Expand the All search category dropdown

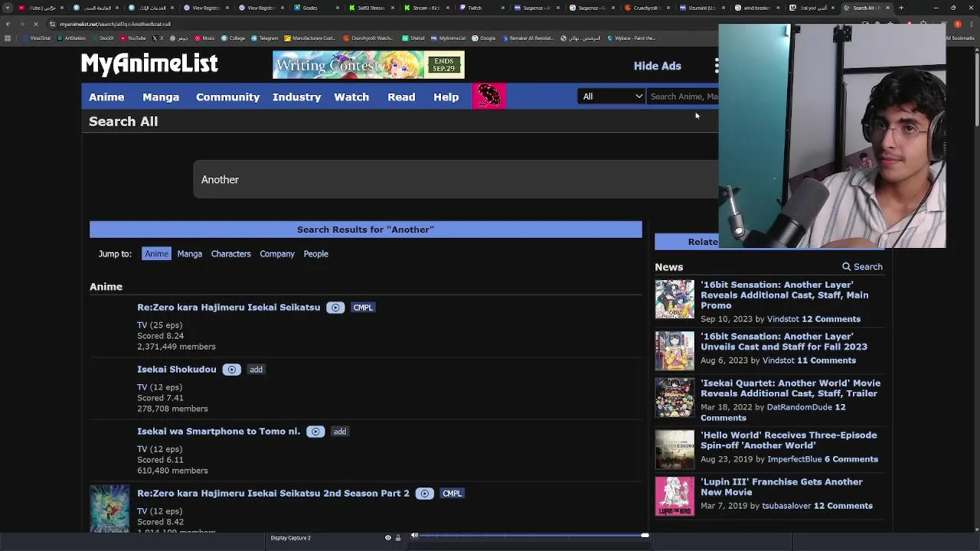[612, 96]
